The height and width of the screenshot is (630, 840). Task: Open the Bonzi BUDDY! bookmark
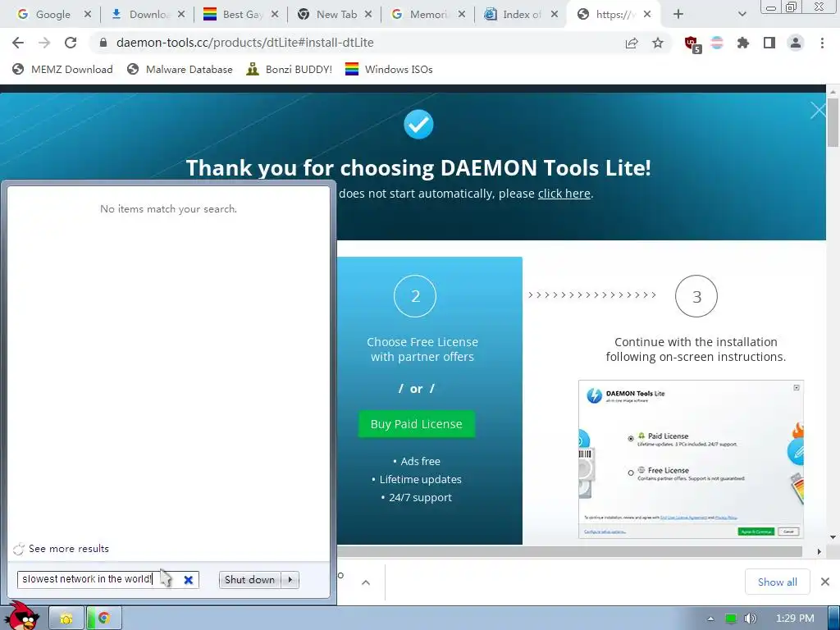(290, 69)
